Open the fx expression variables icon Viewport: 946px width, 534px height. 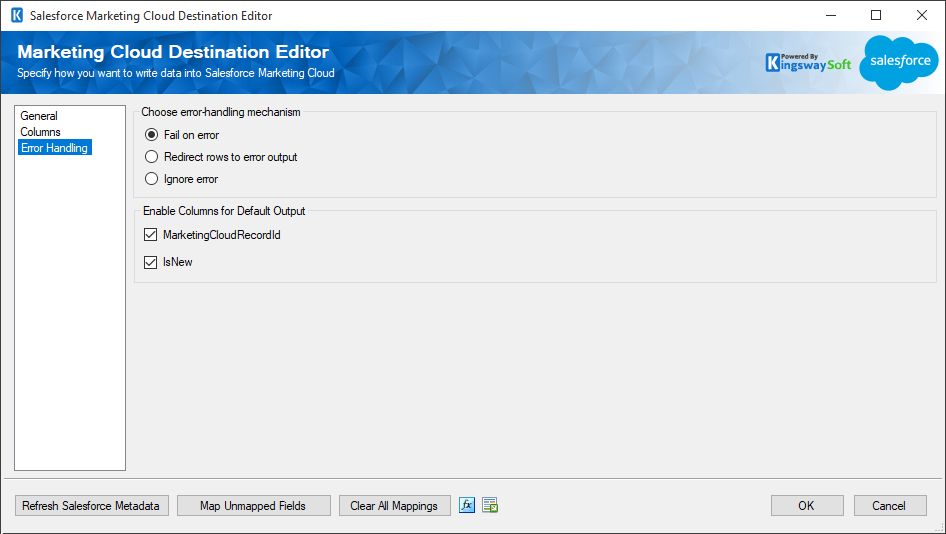[467, 505]
